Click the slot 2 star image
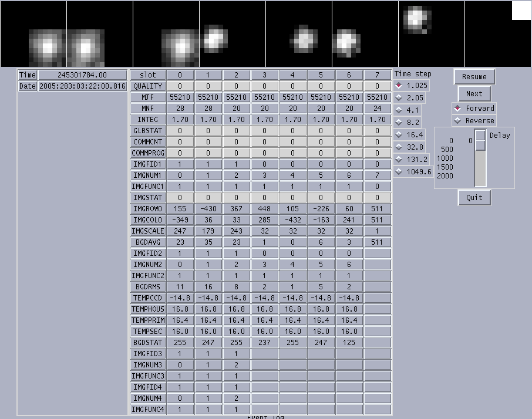The height and width of the screenshot is (419, 532). click(166, 34)
